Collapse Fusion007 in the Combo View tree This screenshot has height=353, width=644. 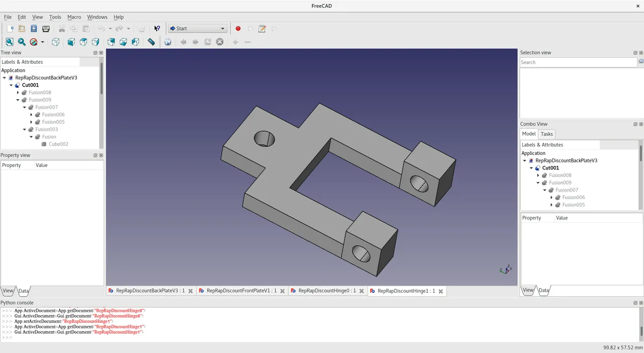click(544, 190)
